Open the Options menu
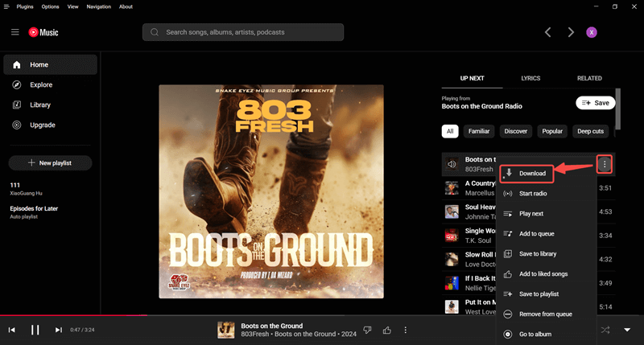The width and height of the screenshot is (644, 345). pos(50,6)
